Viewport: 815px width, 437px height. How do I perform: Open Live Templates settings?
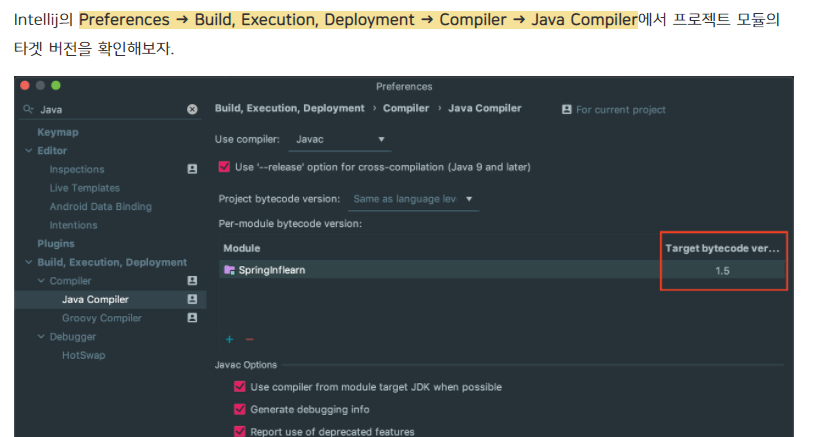[85, 188]
